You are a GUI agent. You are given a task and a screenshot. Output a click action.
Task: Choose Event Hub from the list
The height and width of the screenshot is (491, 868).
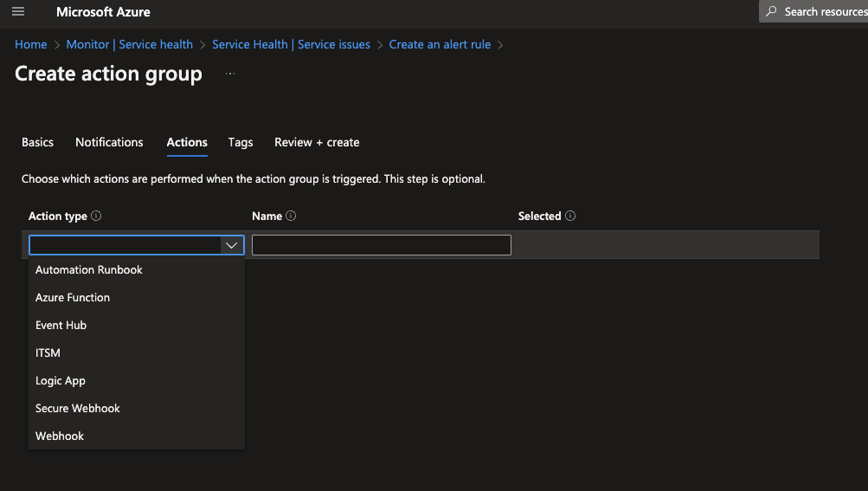click(137, 326)
